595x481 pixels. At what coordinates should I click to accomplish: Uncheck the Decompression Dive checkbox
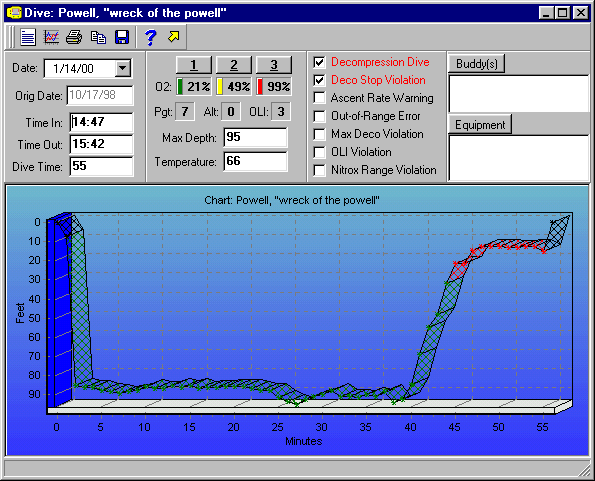tap(320, 62)
